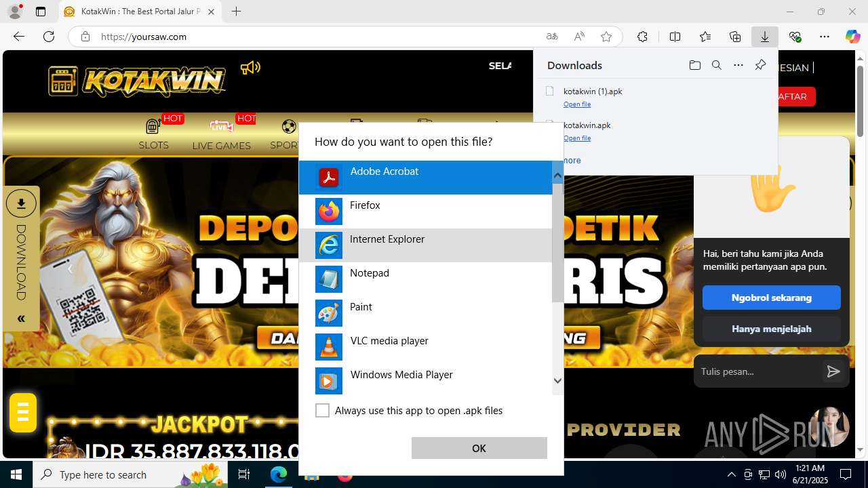
Task: Go to previous banner slide
Action: tap(70, 269)
